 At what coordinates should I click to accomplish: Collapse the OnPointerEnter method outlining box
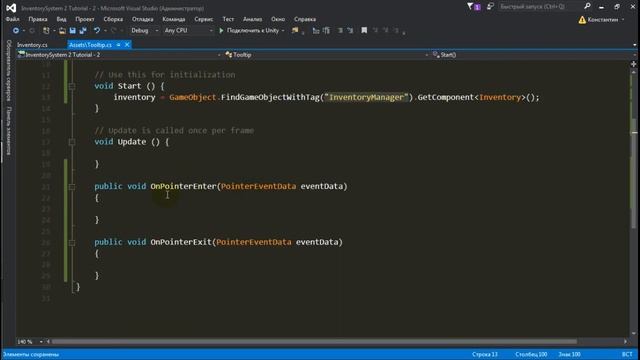(72, 187)
